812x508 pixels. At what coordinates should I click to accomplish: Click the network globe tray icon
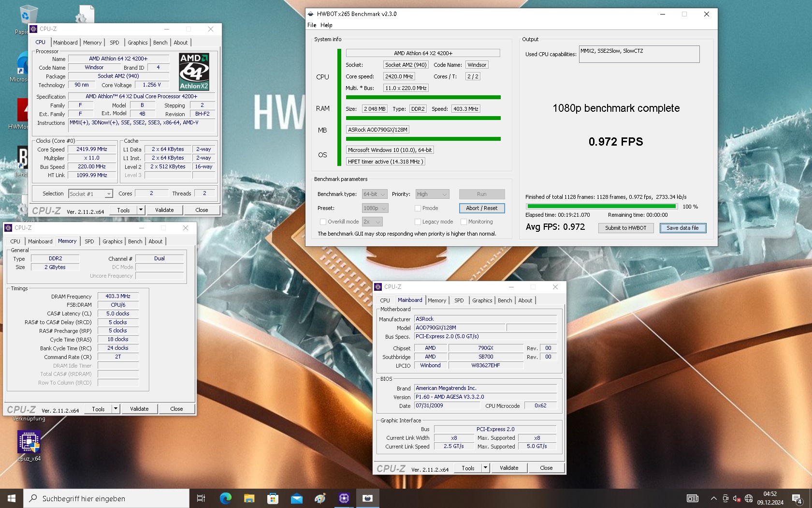749,498
